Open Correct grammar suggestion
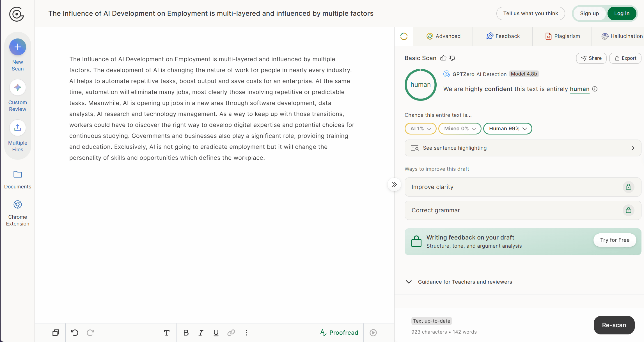This screenshot has height=342, width=644. coord(523,210)
